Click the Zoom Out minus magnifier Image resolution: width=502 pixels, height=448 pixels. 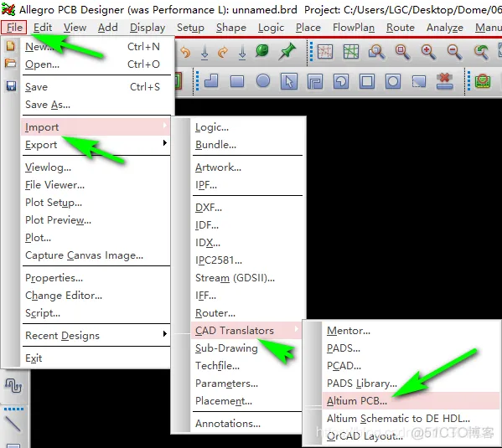pyautogui.click(x=454, y=52)
